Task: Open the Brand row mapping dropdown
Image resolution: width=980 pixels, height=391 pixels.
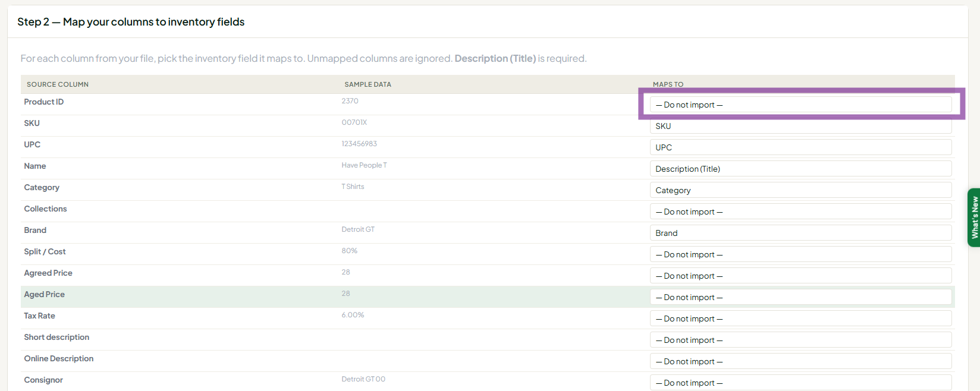Action: [800, 233]
